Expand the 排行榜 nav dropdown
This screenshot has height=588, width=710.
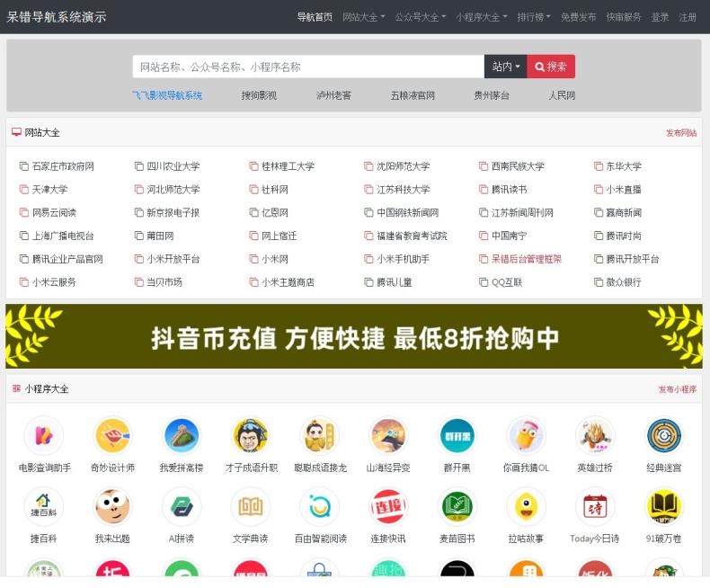pos(534,17)
